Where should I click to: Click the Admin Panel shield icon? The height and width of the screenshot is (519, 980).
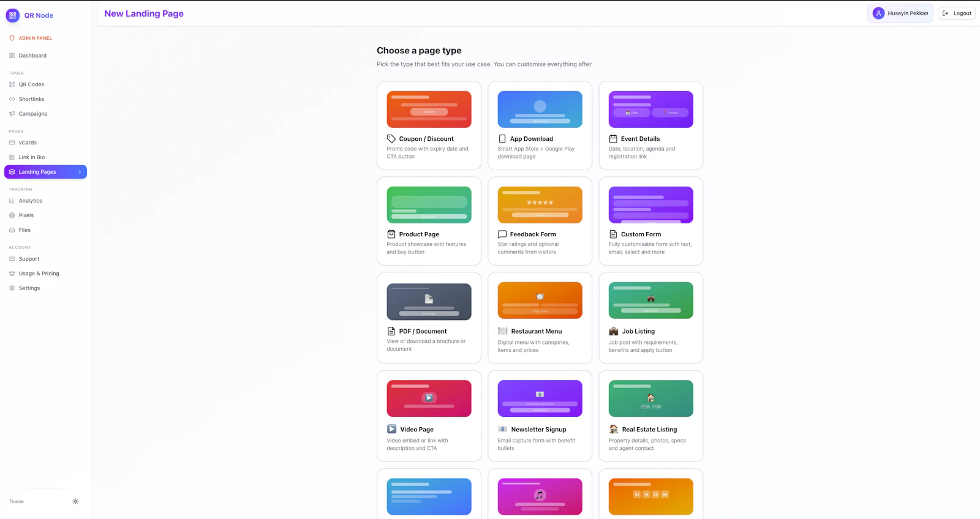pyautogui.click(x=12, y=38)
